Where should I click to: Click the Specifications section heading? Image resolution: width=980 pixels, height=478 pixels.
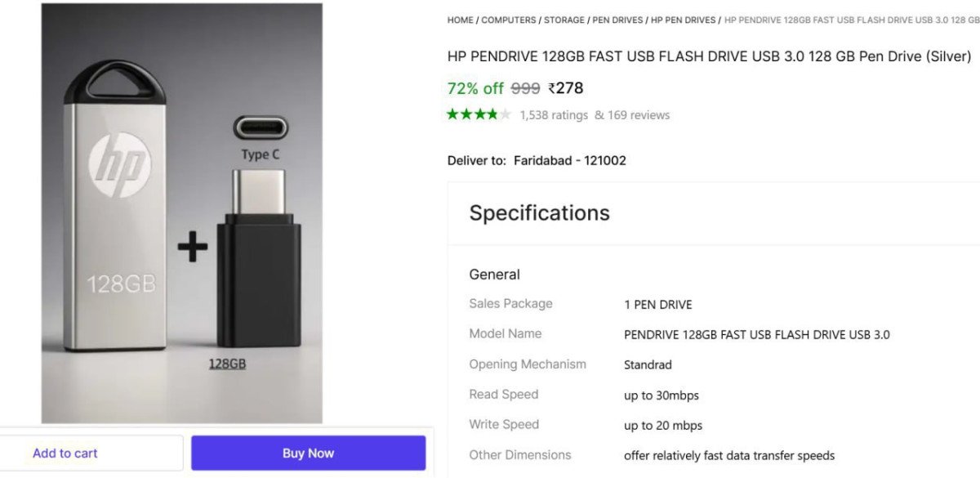tap(539, 212)
